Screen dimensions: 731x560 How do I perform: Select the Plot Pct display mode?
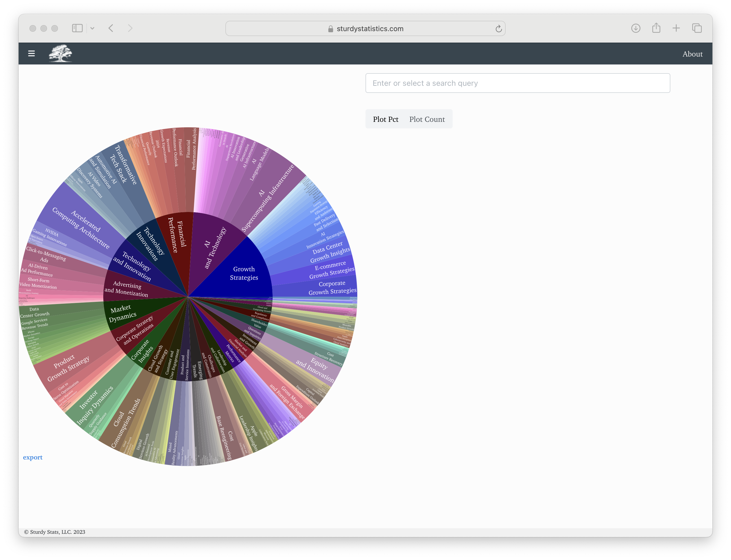click(x=386, y=119)
